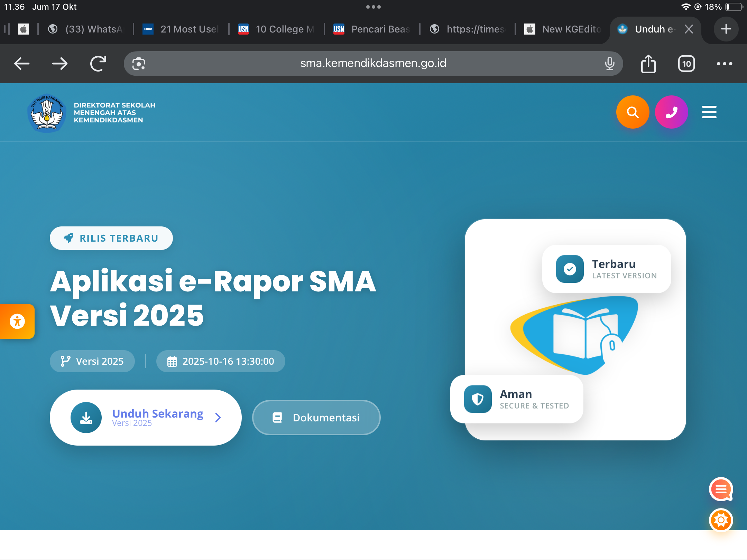Open the accessibility options icon
The width and height of the screenshot is (747, 560).
pyautogui.click(x=17, y=321)
